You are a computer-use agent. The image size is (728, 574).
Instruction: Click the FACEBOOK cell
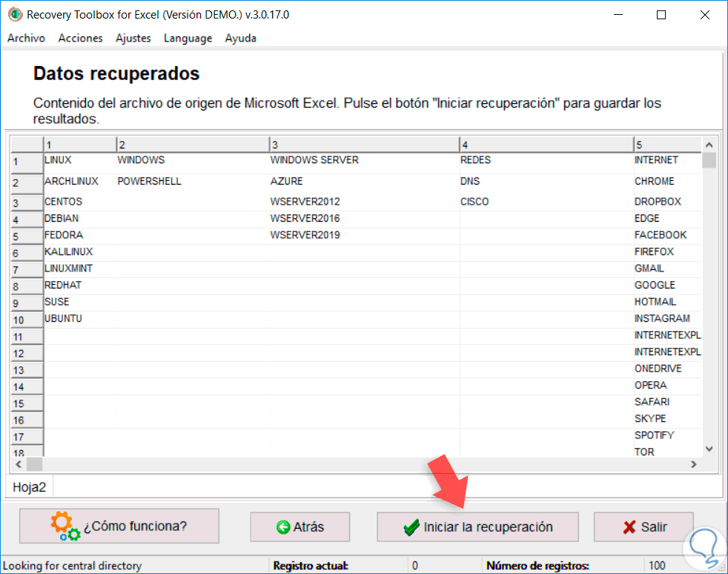click(668, 235)
